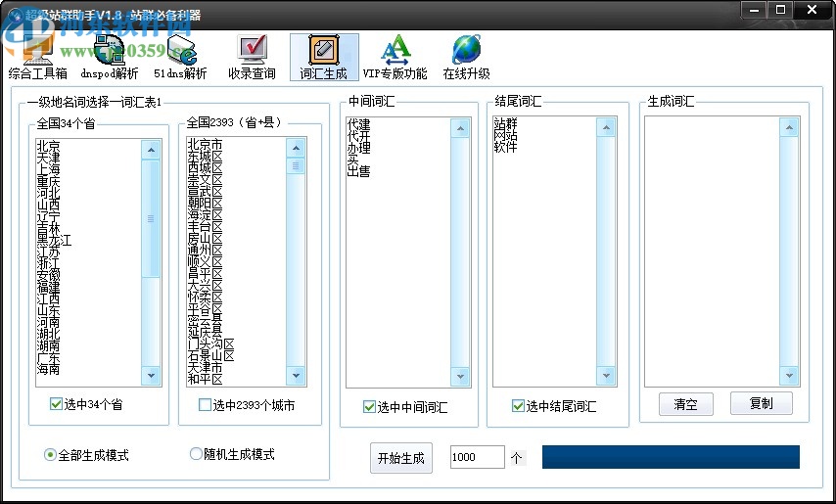Select 海南 in the province list

48,369
